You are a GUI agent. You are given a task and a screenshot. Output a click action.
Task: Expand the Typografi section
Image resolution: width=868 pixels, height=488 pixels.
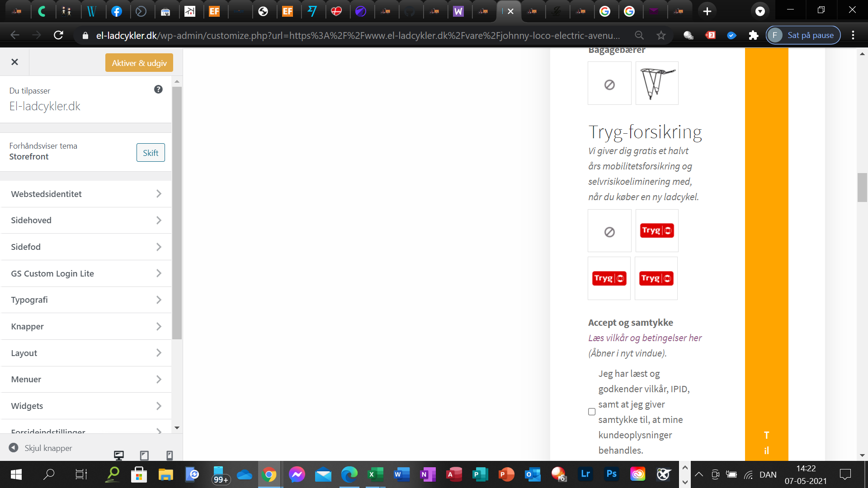(86, 300)
